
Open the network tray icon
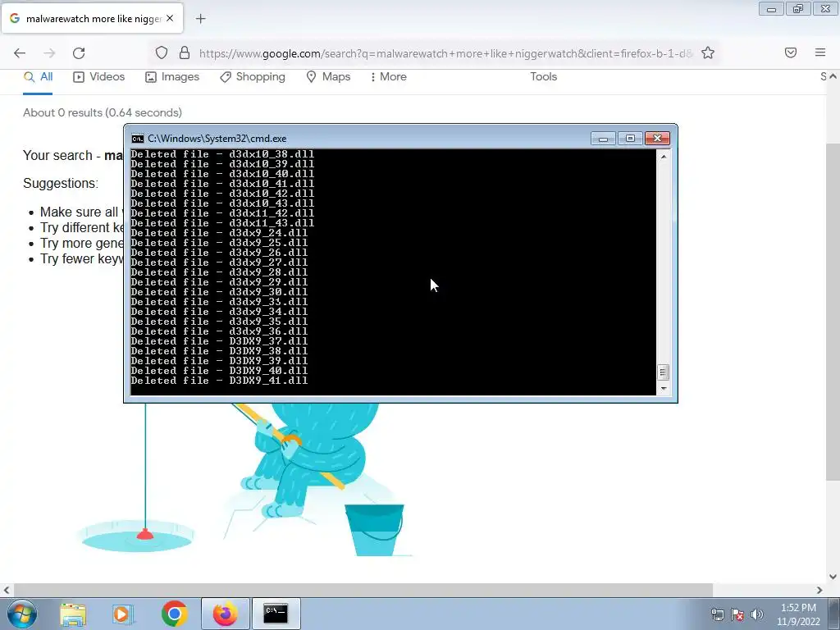click(717, 614)
